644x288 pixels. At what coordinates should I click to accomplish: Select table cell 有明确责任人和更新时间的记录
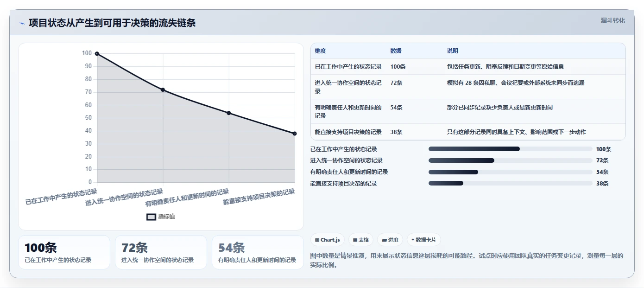tap(348, 111)
